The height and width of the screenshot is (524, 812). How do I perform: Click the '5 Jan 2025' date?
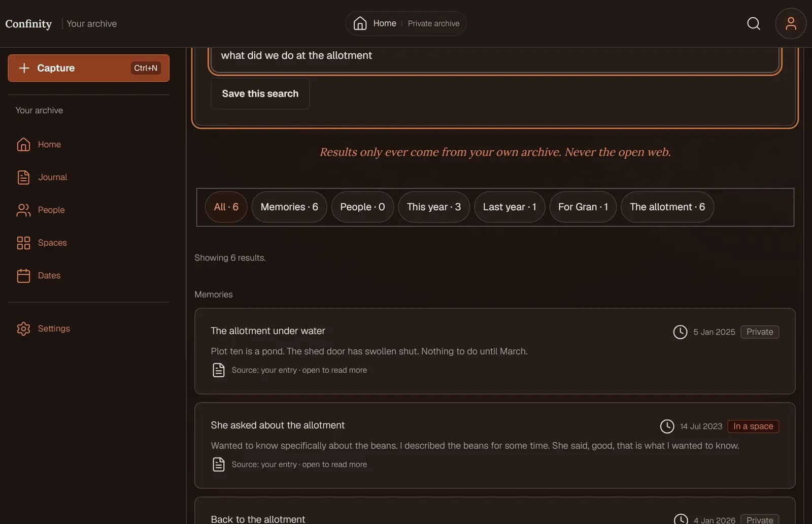click(714, 332)
